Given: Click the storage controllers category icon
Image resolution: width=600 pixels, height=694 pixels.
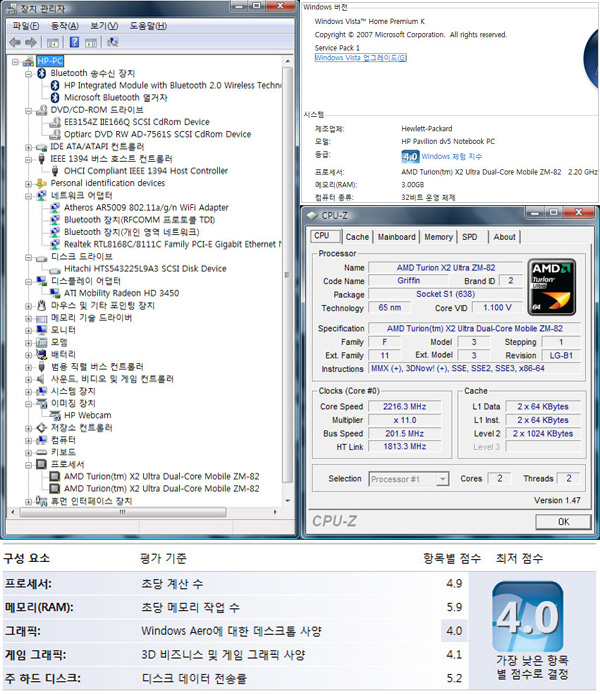Looking at the screenshot, I should click(x=42, y=428).
